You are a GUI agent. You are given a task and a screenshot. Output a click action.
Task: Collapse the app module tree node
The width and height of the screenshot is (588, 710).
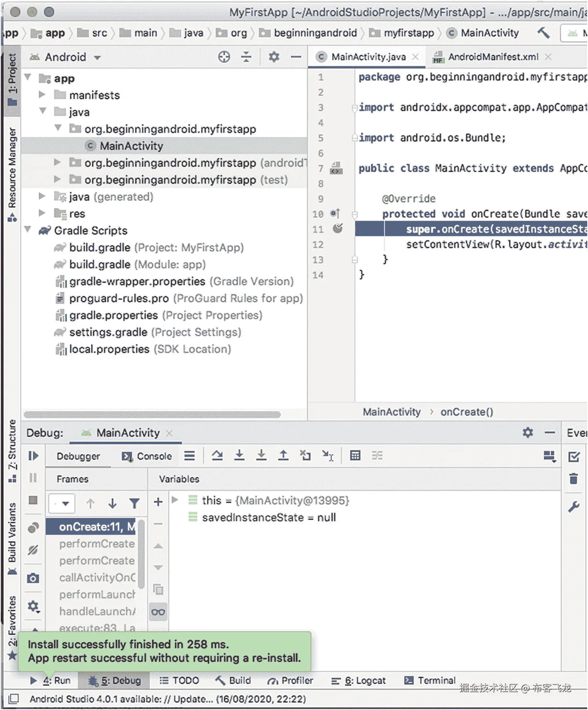(x=28, y=77)
